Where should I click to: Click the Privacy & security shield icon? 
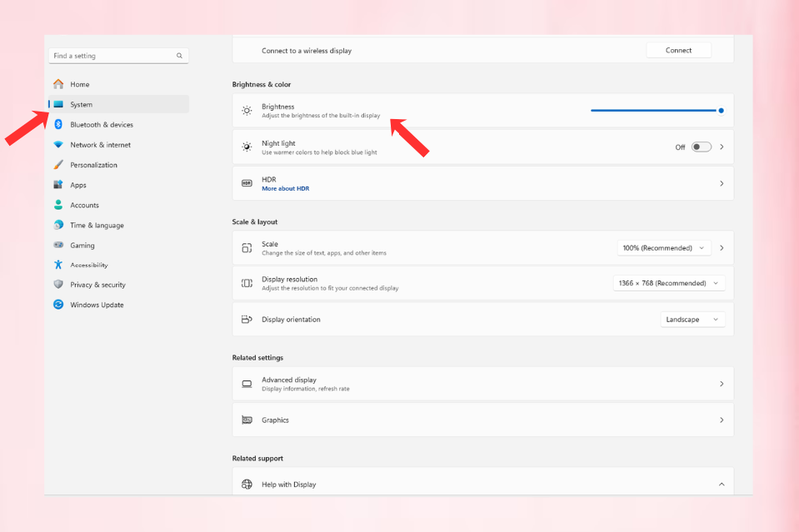pos(58,285)
